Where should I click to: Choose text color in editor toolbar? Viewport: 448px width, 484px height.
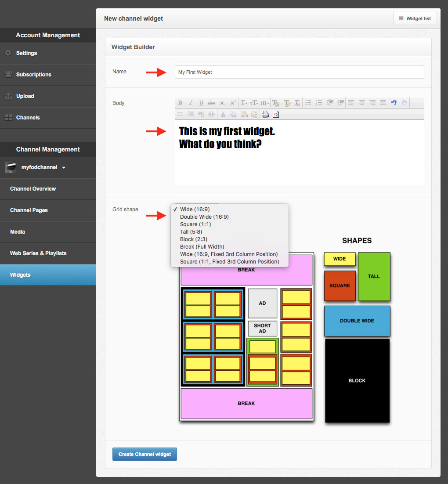pyautogui.click(x=276, y=103)
